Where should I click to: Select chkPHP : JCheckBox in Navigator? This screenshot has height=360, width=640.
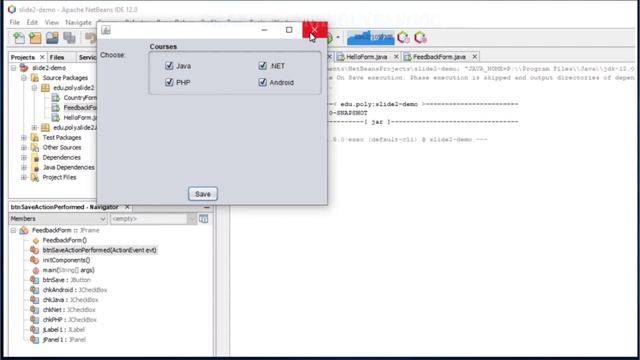coord(69,320)
